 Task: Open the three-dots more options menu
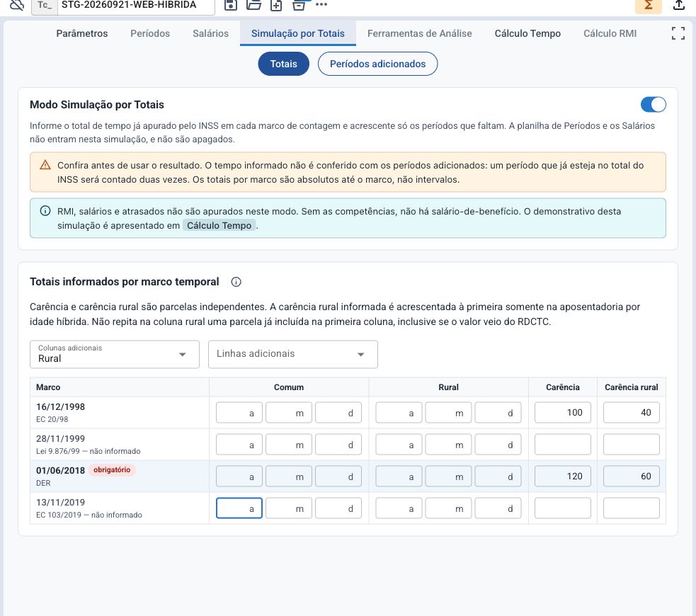tap(321, 4)
